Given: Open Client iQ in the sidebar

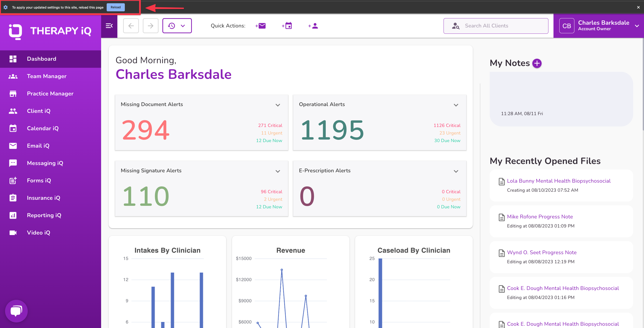Looking at the screenshot, I should (50, 111).
